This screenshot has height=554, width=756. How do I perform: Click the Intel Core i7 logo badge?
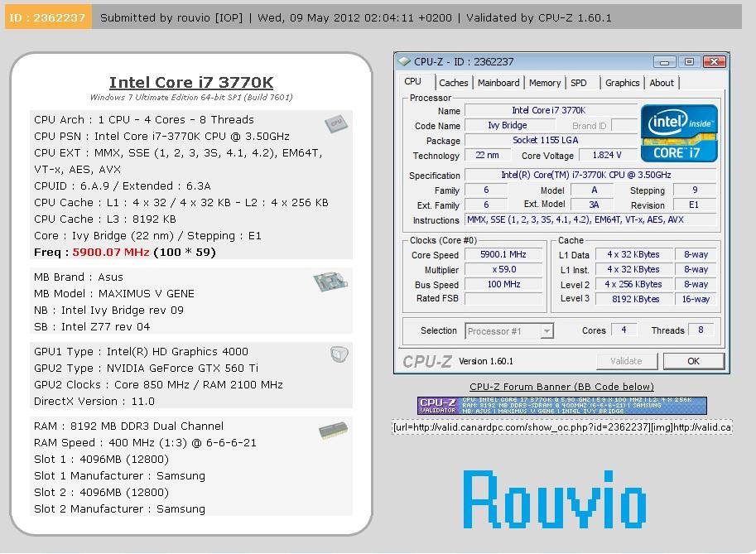tap(679, 133)
